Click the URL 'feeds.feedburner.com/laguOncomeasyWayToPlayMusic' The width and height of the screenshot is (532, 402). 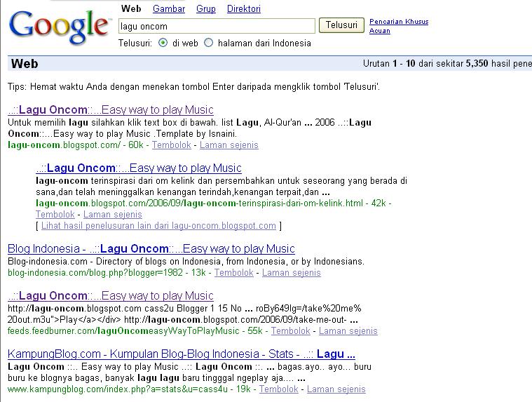[x=123, y=330]
